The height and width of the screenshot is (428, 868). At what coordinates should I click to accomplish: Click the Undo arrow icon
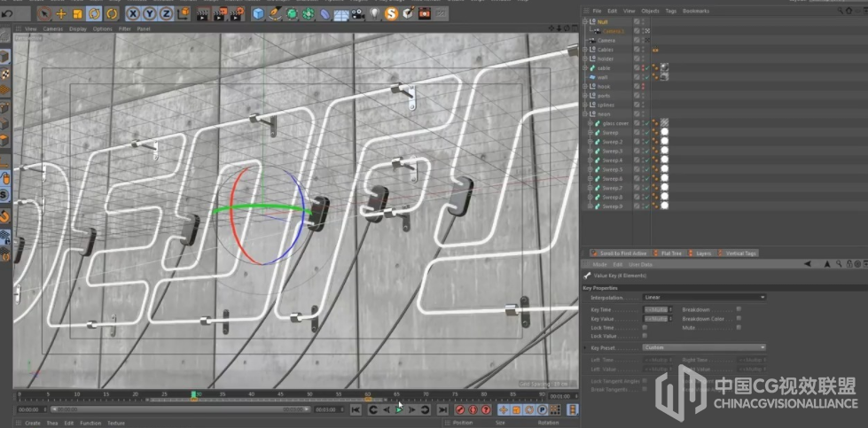click(7, 13)
